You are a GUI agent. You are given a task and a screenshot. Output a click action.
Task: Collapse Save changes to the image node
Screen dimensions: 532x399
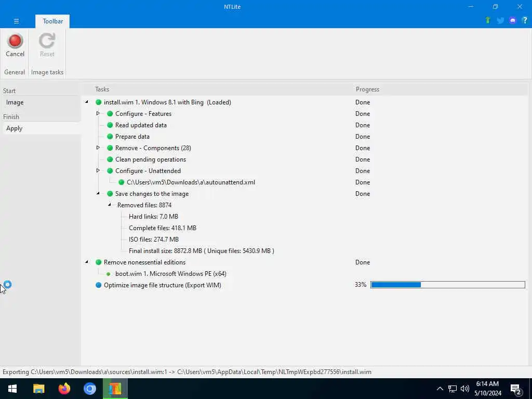click(x=98, y=193)
